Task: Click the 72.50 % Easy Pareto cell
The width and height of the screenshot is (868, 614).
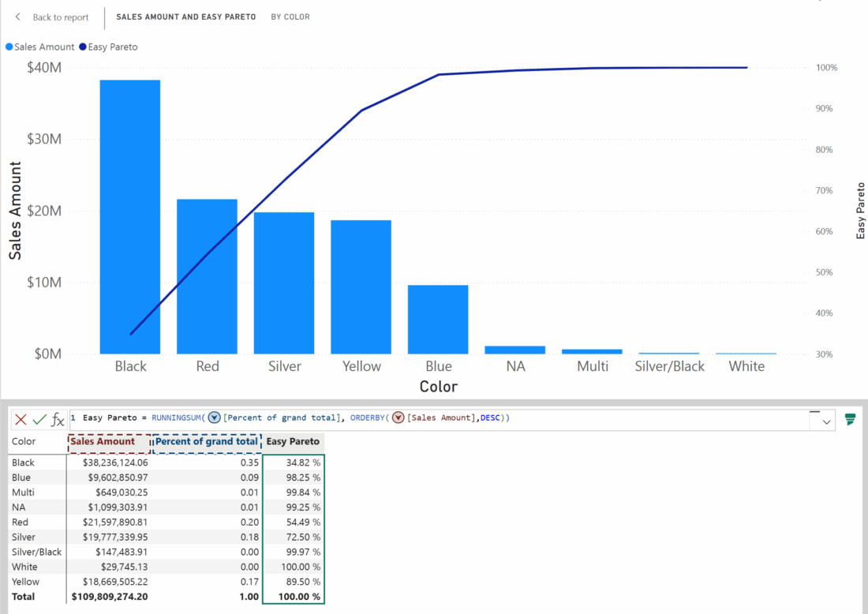Action: (303, 537)
